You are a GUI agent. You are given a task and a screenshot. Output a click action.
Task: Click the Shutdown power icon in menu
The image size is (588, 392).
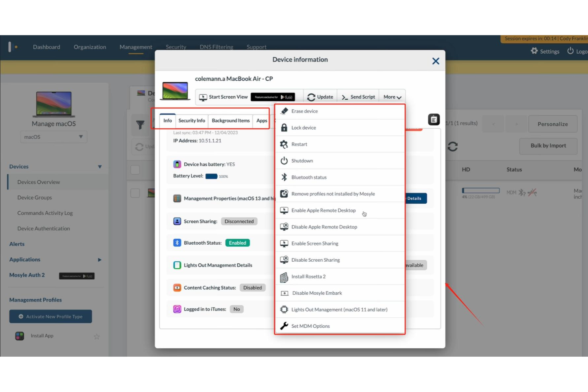click(284, 161)
